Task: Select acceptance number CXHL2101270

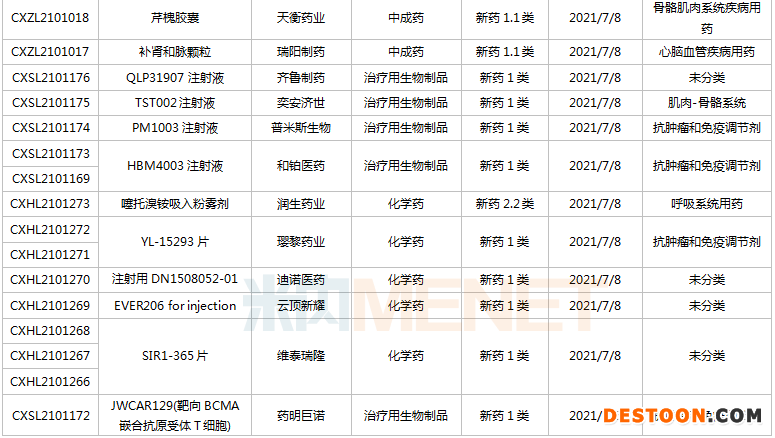Action: 50,280
